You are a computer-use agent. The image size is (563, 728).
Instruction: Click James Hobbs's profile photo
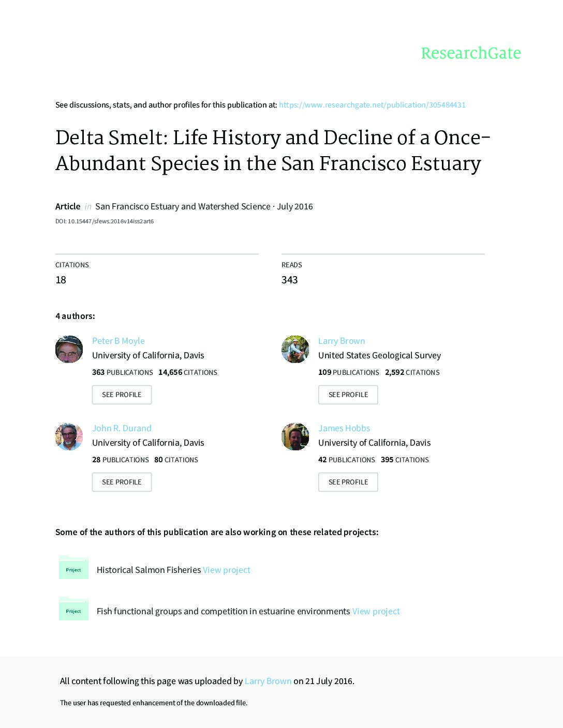[295, 437]
